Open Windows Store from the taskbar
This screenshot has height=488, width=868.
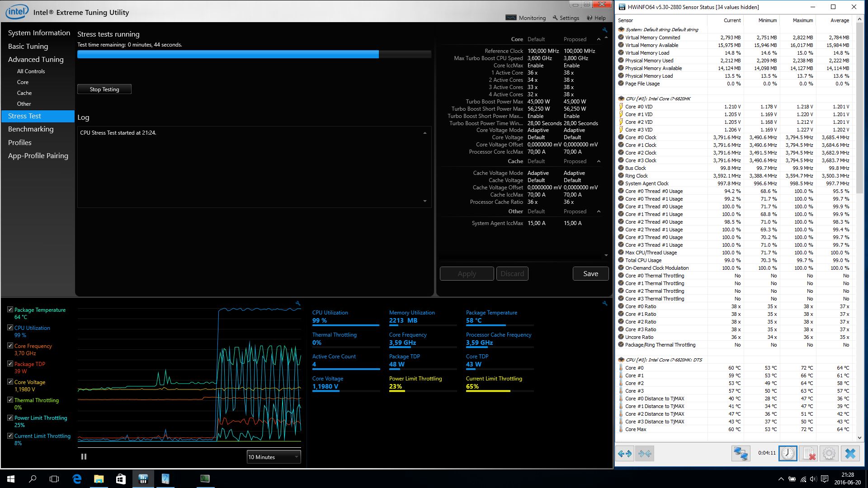(121, 479)
